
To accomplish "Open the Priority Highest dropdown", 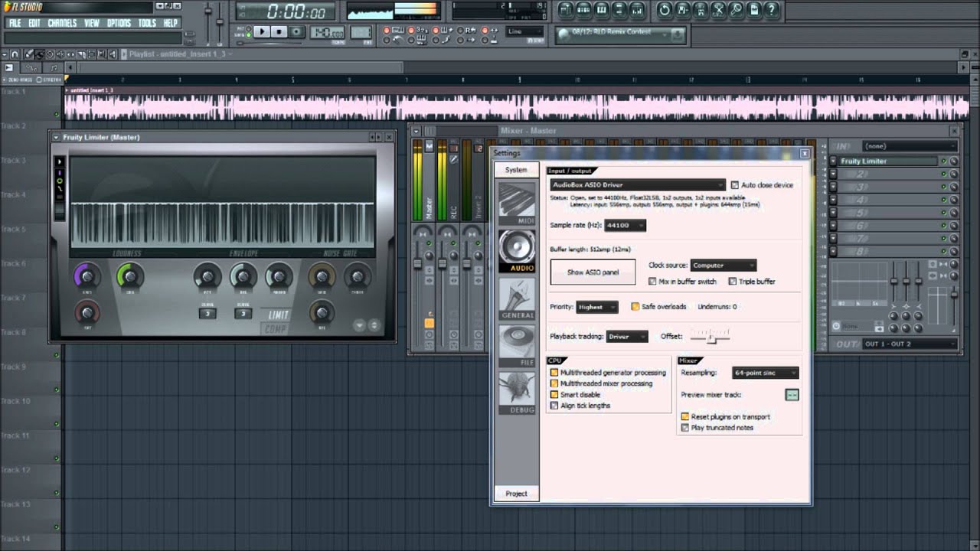I will (x=596, y=307).
